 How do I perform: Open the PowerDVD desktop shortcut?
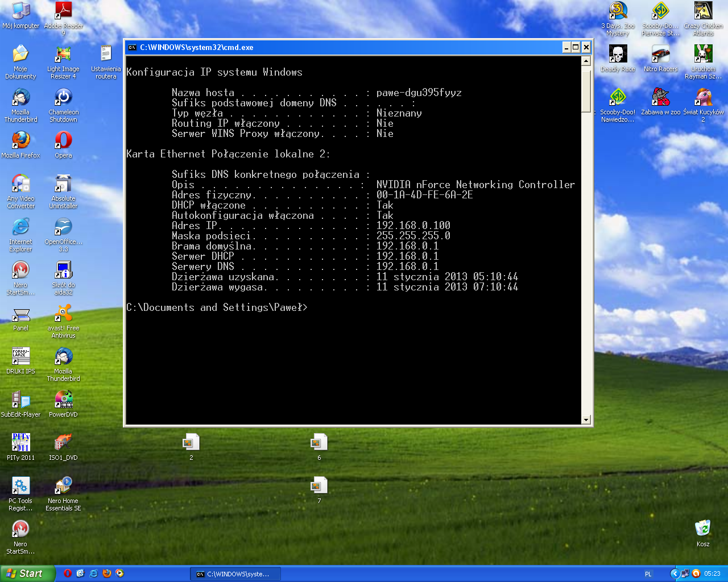coord(63,400)
